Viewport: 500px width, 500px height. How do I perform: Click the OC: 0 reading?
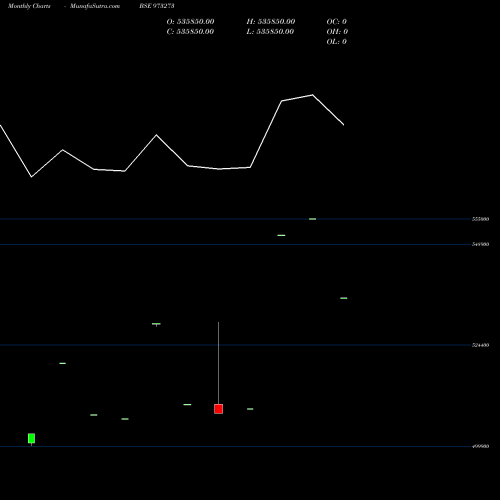pos(337,22)
